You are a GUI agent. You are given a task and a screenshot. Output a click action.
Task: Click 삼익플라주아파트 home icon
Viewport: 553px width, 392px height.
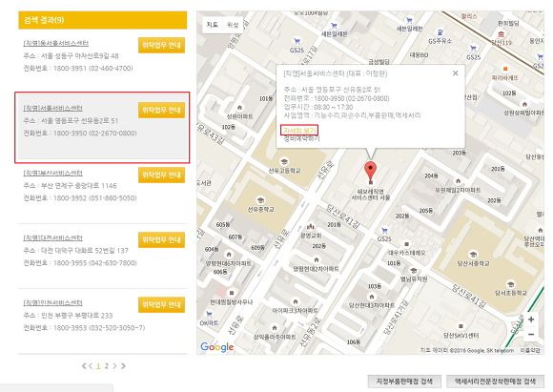point(275,328)
